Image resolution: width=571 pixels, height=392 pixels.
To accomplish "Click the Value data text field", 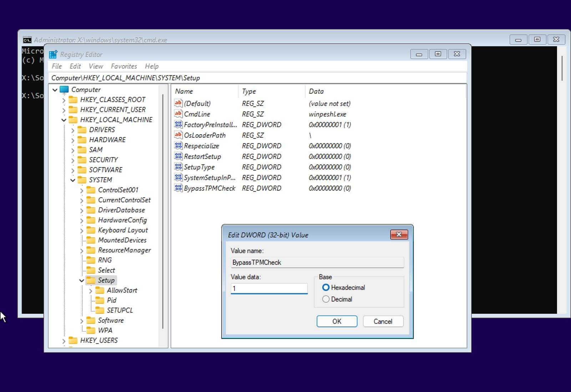I will tap(269, 288).
